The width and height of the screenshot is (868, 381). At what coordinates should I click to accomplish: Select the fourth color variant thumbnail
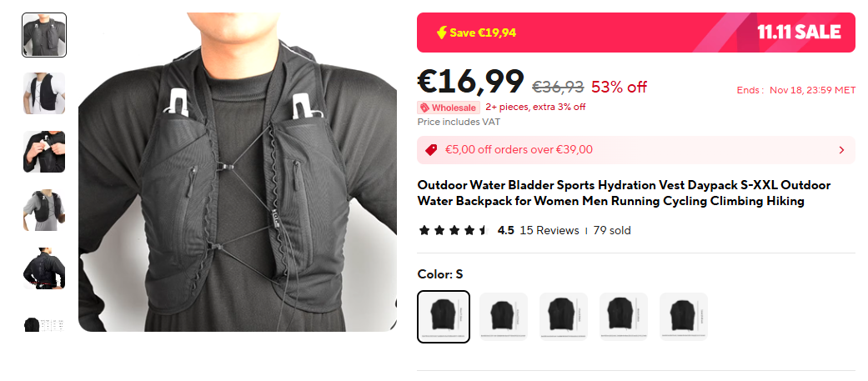[624, 316]
